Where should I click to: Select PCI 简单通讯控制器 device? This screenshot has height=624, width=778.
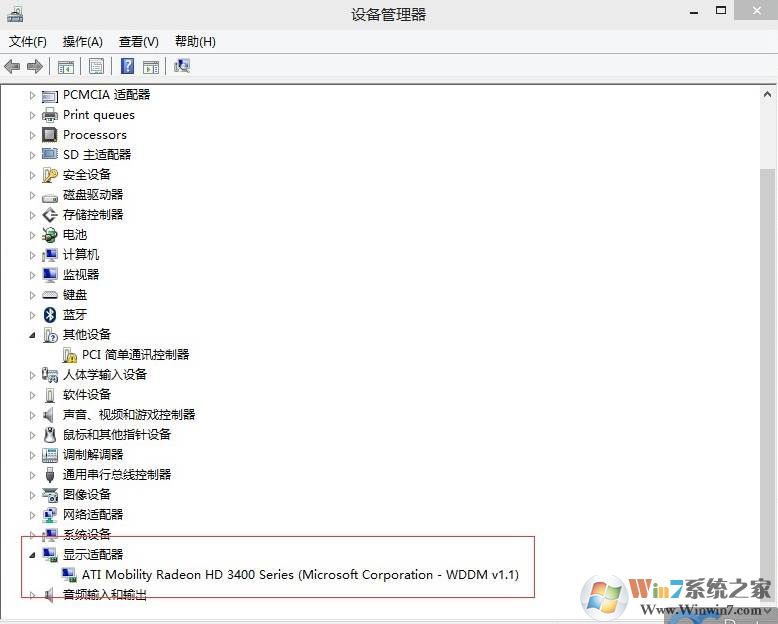pyautogui.click(x=135, y=354)
